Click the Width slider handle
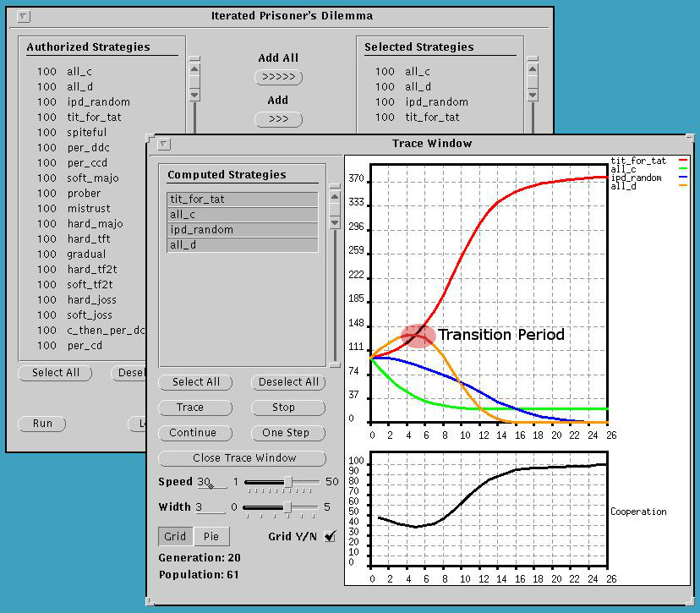The height and width of the screenshot is (613, 700). point(288,507)
